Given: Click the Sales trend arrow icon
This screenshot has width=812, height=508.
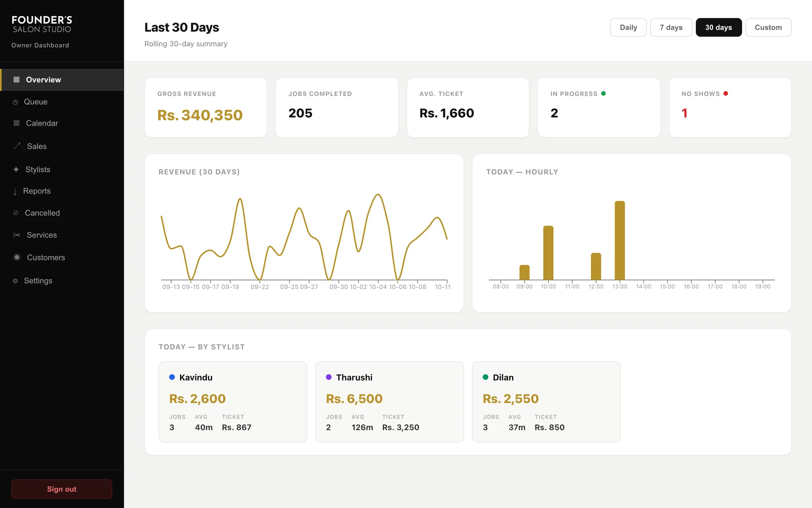Looking at the screenshot, I should (x=17, y=146).
